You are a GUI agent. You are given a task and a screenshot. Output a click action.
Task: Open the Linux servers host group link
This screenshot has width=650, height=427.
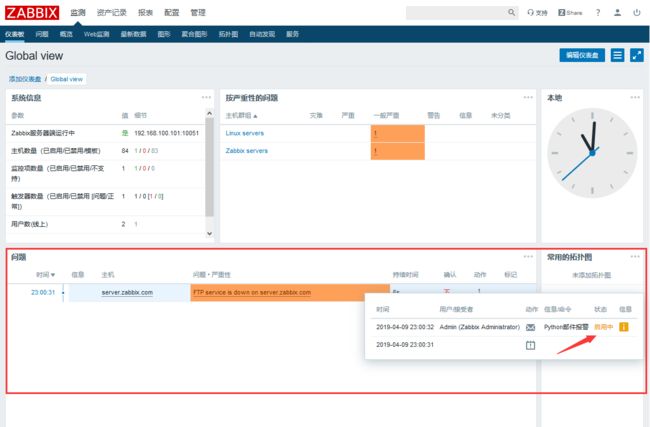(245, 133)
